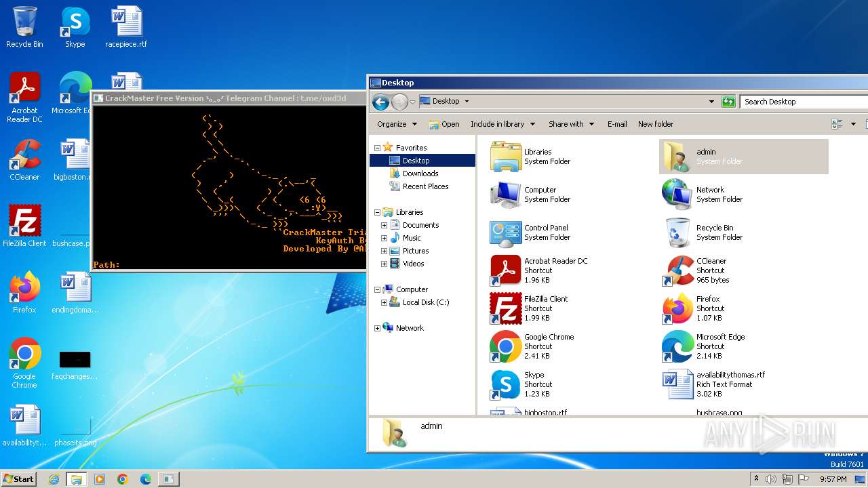Open the Windows Start menu
The image size is (868, 488).
18,479
